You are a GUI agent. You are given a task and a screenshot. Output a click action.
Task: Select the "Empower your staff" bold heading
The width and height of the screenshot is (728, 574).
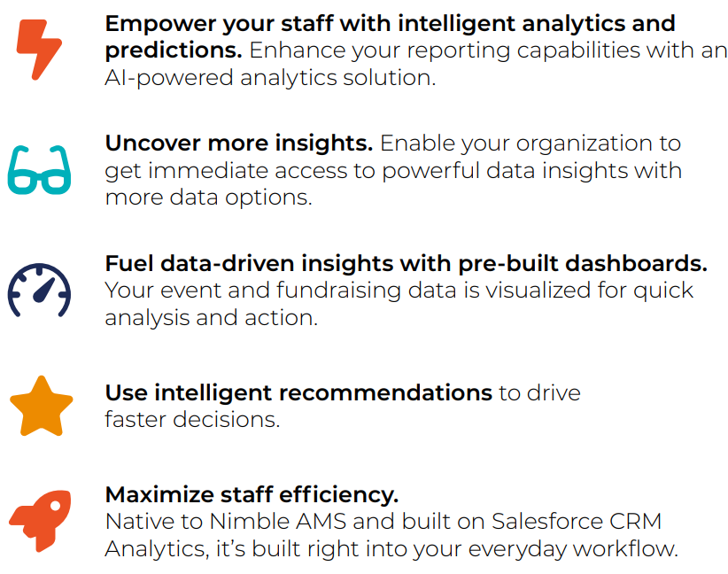[x=390, y=24]
